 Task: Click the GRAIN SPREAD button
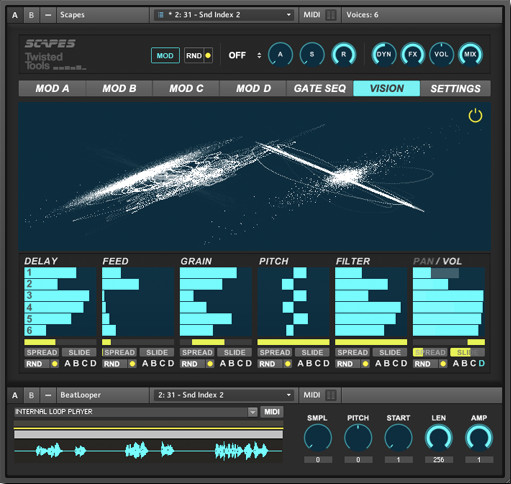click(197, 352)
